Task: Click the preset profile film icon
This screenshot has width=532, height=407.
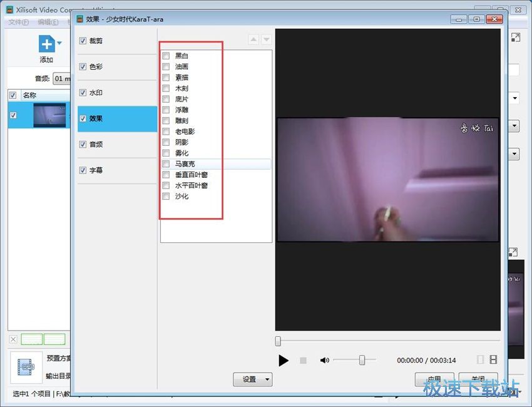Action: tap(26, 368)
